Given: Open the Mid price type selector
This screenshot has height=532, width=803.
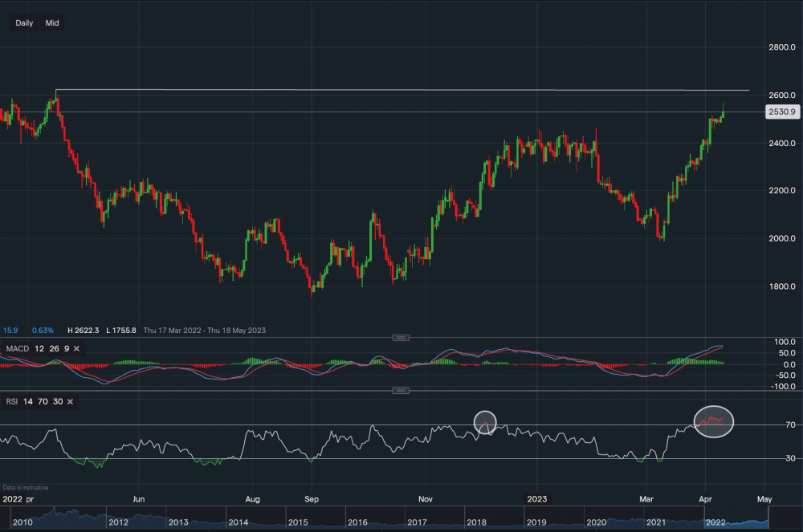Looking at the screenshot, I should (x=52, y=23).
